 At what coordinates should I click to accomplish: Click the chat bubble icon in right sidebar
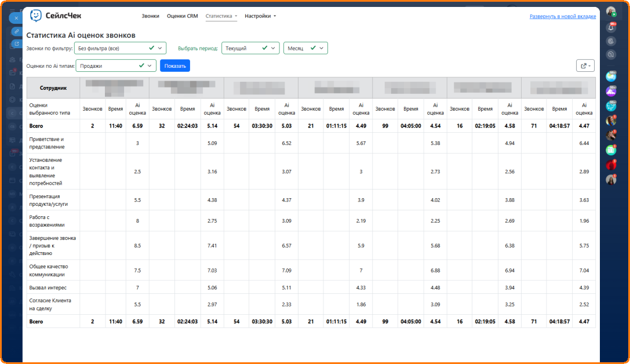pyautogui.click(x=611, y=54)
